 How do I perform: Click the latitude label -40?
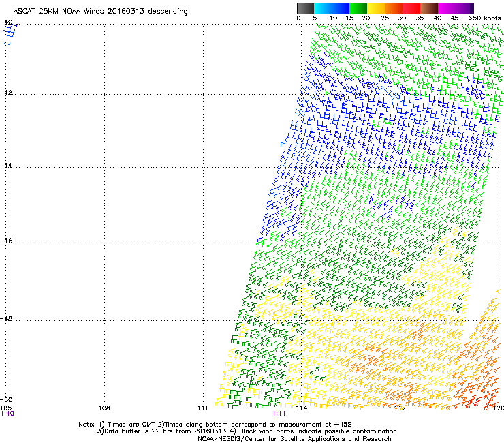[6, 22]
